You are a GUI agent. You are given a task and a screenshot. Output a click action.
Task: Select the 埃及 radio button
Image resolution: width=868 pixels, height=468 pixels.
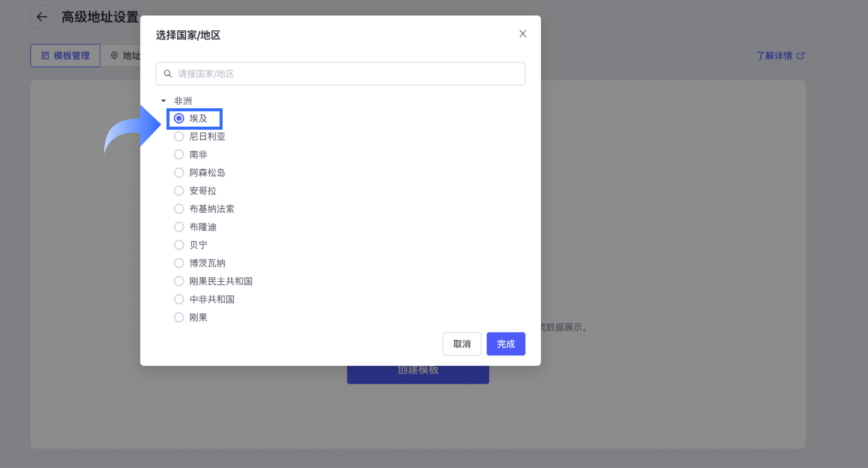point(179,118)
